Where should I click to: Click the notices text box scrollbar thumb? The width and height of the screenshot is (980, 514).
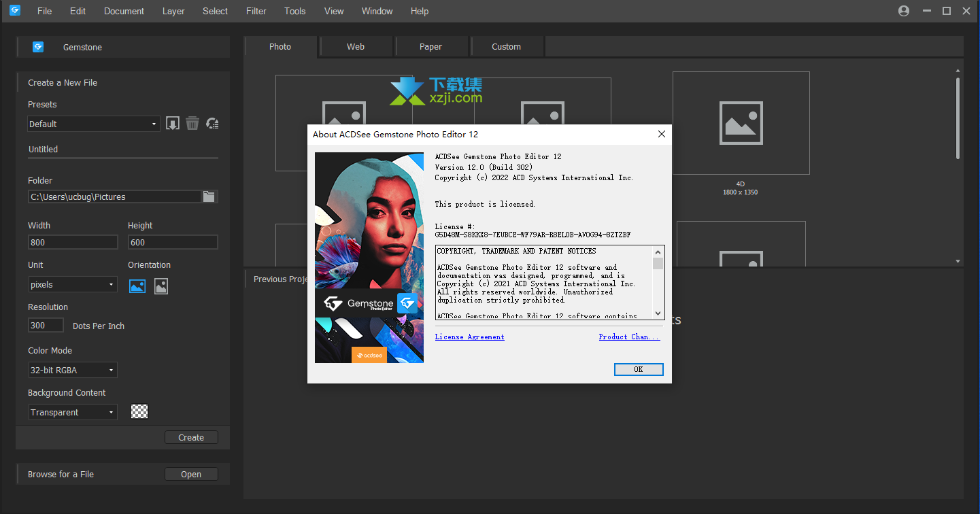point(658,263)
